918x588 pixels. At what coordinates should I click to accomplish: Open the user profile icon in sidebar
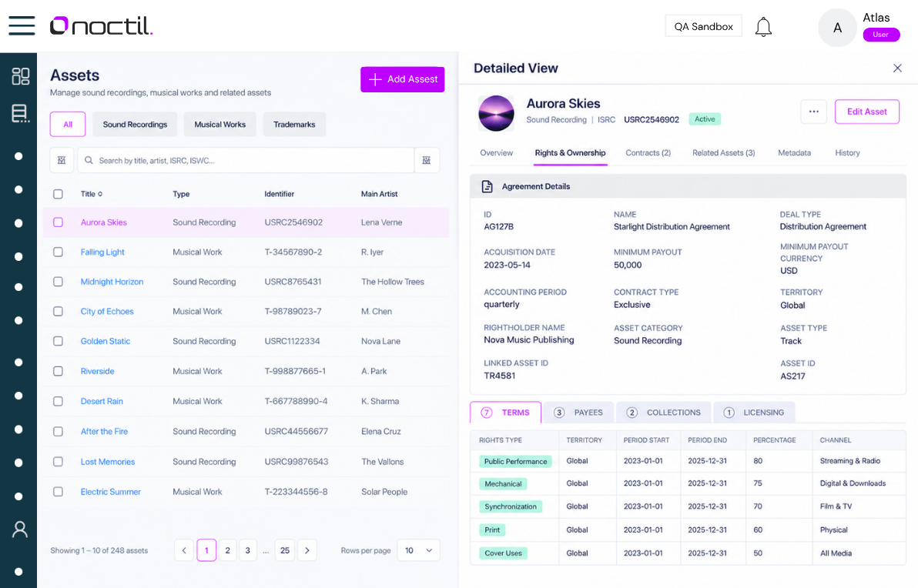(20, 530)
